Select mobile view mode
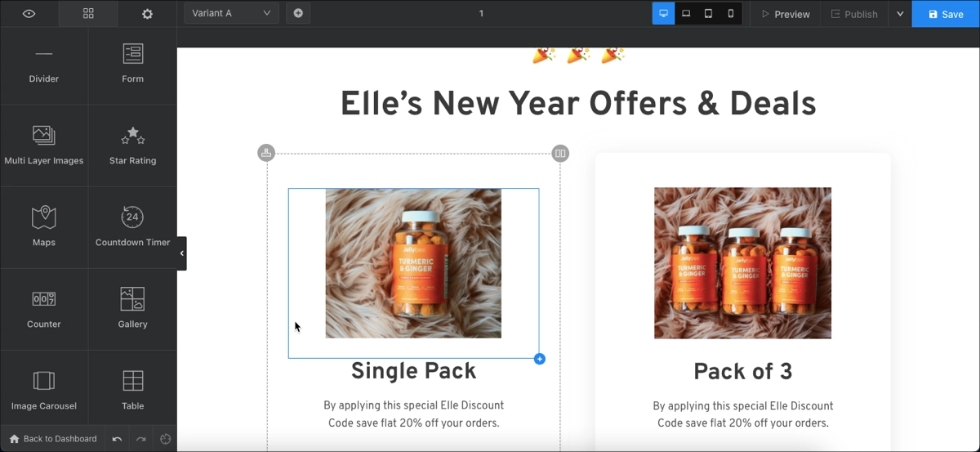 pos(731,13)
